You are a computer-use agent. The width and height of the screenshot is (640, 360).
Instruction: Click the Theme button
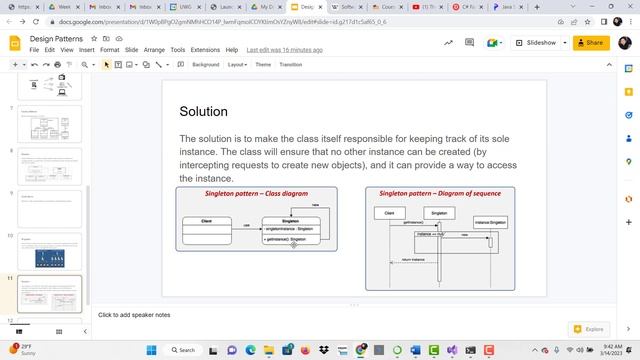(263, 64)
